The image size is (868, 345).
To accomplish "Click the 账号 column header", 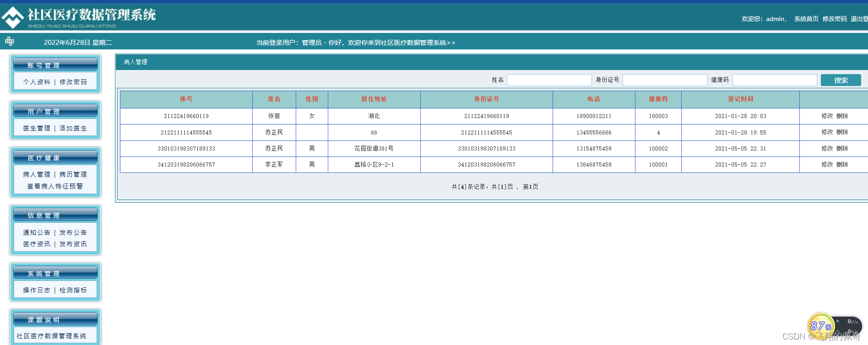I will (x=186, y=99).
